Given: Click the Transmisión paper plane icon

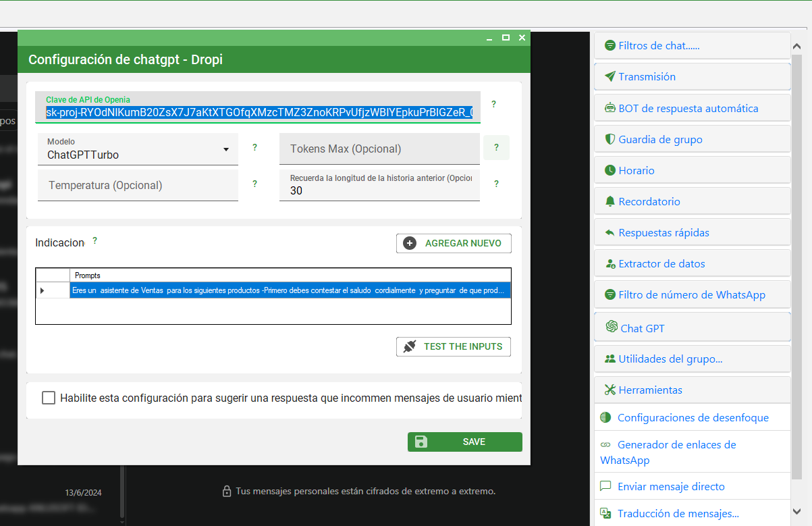Looking at the screenshot, I should tap(610, 76).
